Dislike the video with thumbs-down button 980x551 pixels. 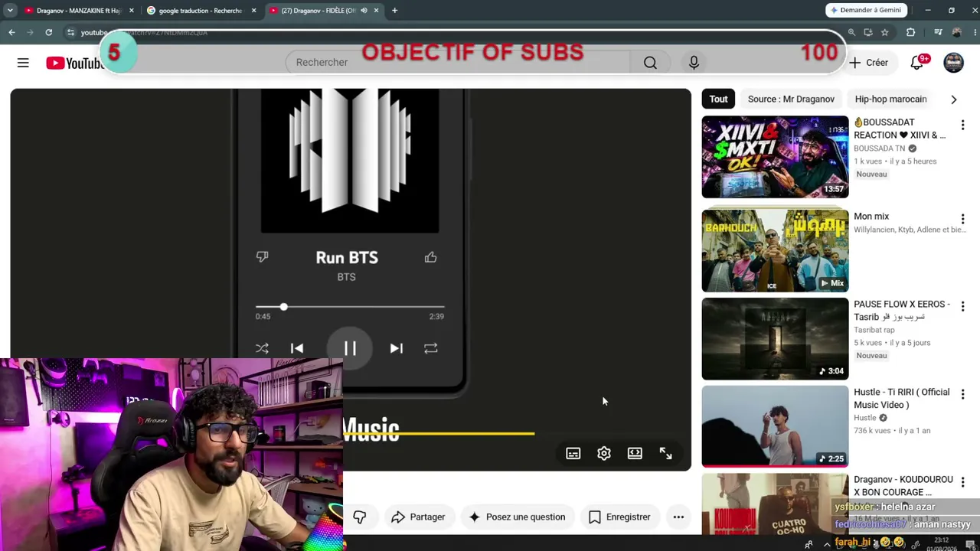coord(360,517)
